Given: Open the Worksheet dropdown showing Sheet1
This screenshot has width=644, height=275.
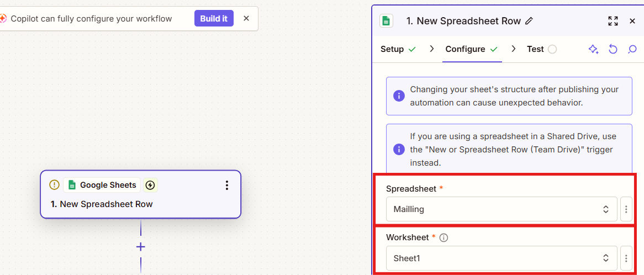Looking at the screenshot, I should (502, 258).
